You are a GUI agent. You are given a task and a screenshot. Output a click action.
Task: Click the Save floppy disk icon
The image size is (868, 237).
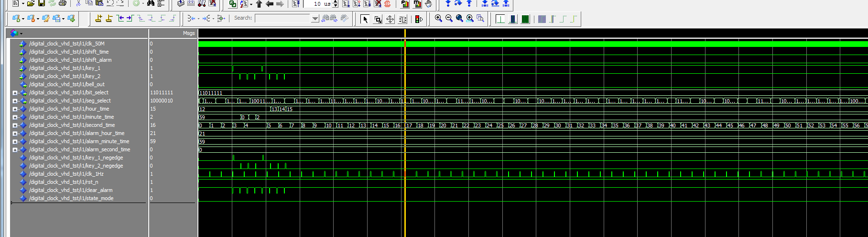click(x=41, y=4)
